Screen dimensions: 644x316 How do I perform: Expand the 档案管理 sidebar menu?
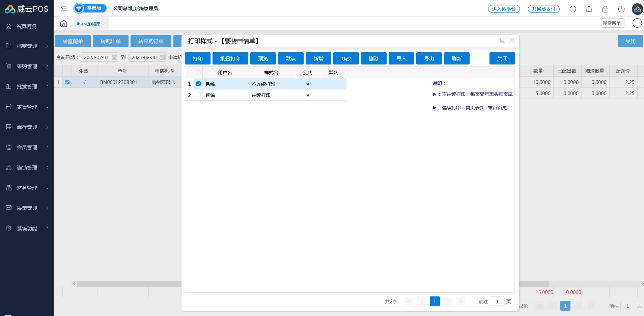[27, 46]
